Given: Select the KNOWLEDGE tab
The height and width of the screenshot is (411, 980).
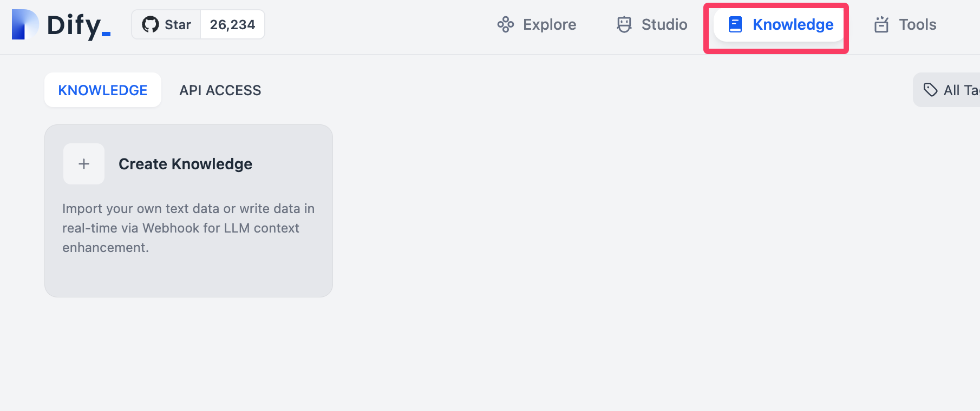Looking at the screenshot, I should pyautogui.click(x=103, y=90).
